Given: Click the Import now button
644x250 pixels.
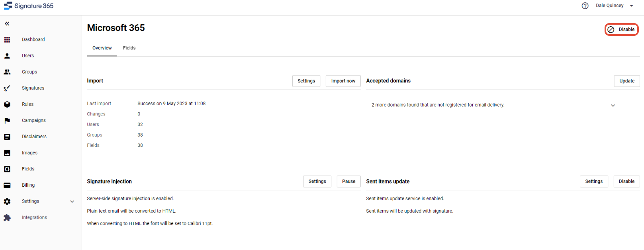Looking at the screenshot, I should (343, 81).
